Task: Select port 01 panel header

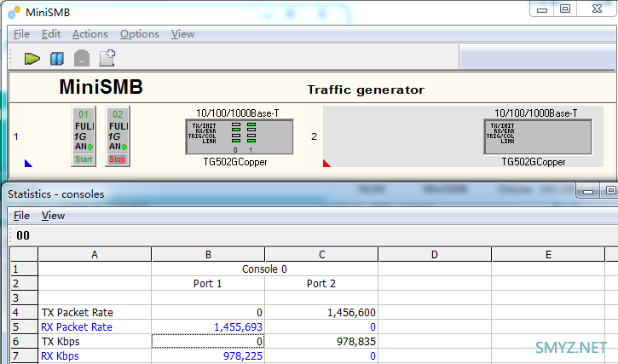Action: (x=84, y=114)
